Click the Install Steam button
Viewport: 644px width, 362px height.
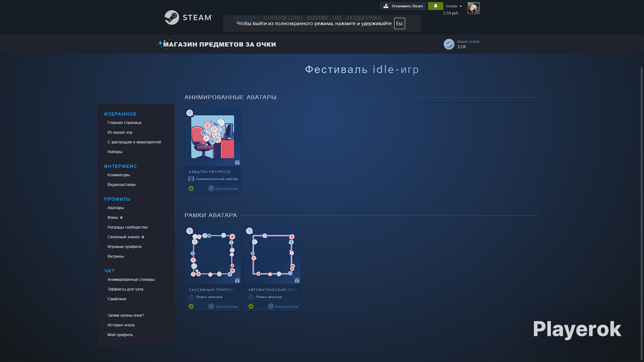[403, 6]
